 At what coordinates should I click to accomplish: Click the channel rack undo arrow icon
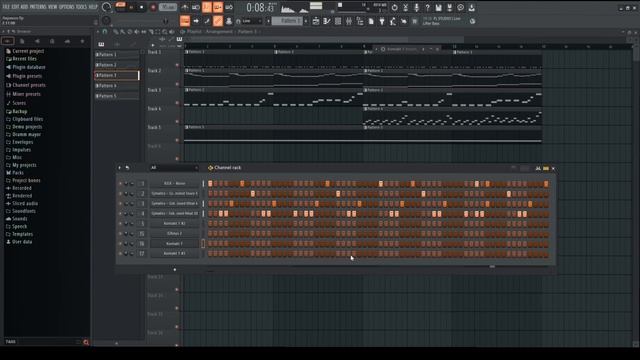(x=127, y=168)
